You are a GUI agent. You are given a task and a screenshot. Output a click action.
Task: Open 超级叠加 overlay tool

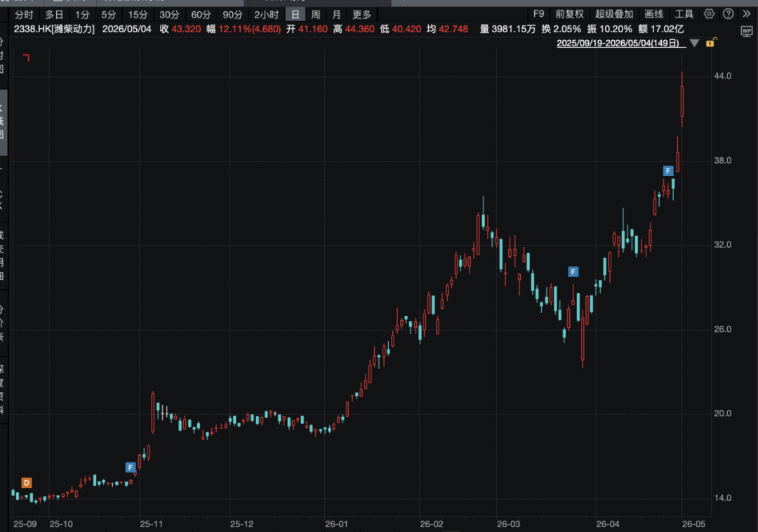(x=614, y=14)
